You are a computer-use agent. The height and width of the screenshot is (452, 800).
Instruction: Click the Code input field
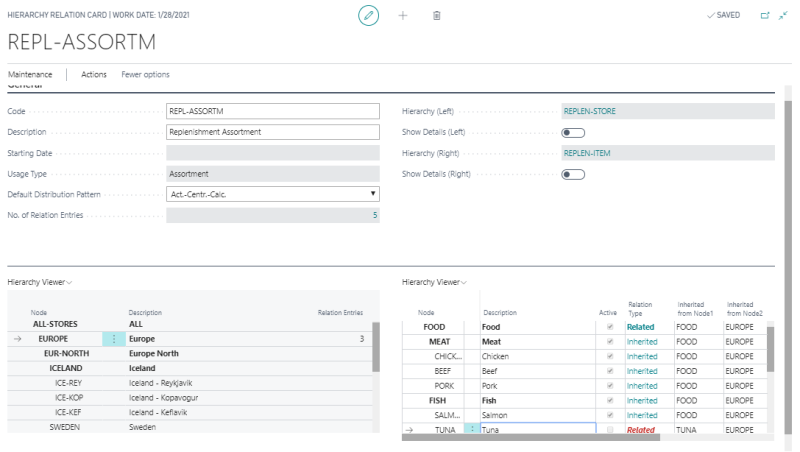pos(273,111)
